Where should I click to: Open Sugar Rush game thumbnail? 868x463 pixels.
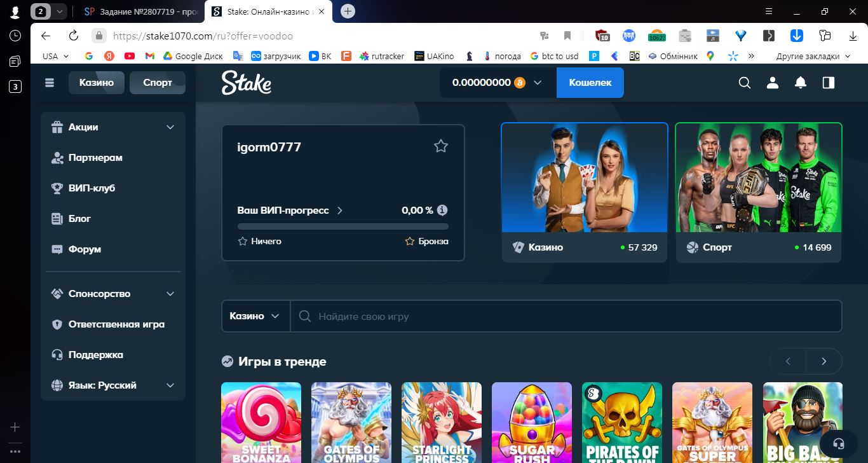[x=532, y=422]
